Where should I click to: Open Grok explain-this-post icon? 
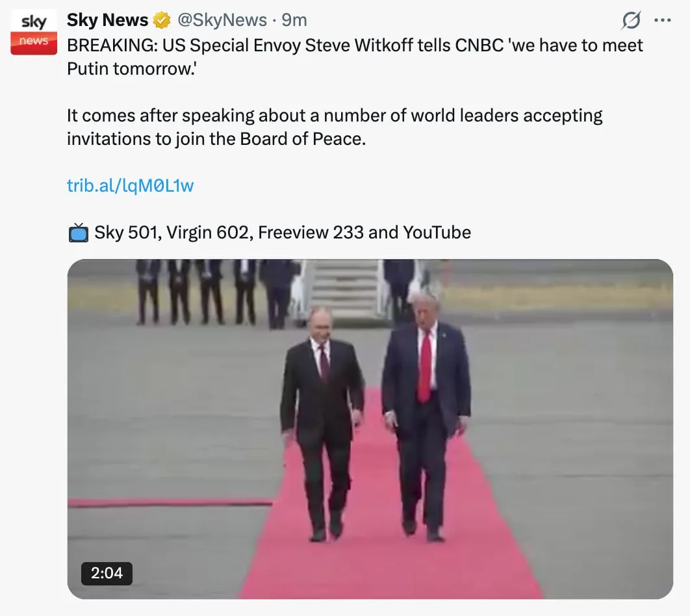click(631, 20)
